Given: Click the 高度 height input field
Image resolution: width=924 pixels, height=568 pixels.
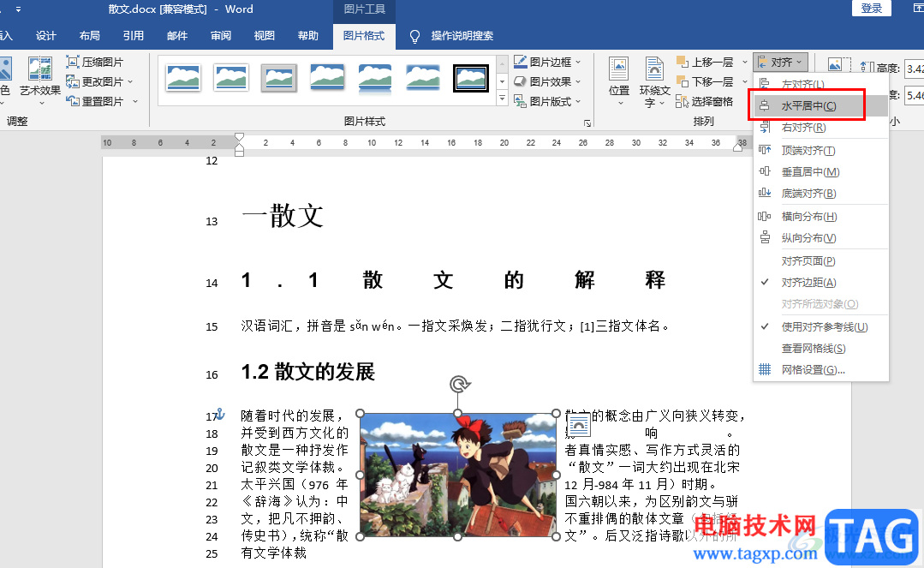Looking at the screenshot, I should [914, 68].
